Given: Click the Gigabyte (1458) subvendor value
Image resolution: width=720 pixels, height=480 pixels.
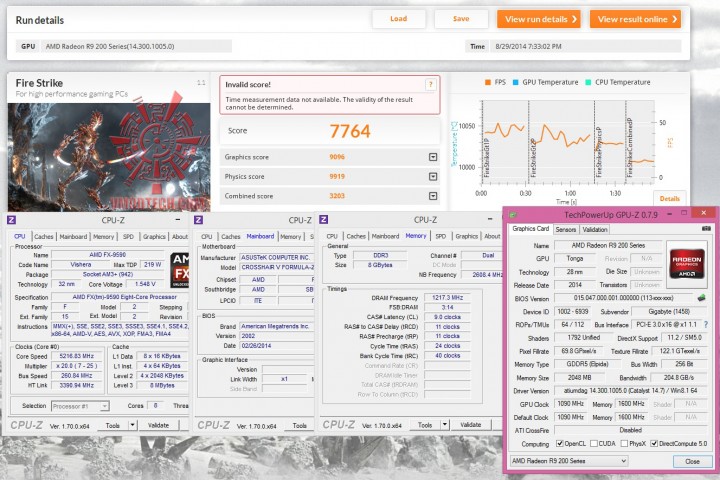Looking at the screenshot, I should [x=669, y=311].
